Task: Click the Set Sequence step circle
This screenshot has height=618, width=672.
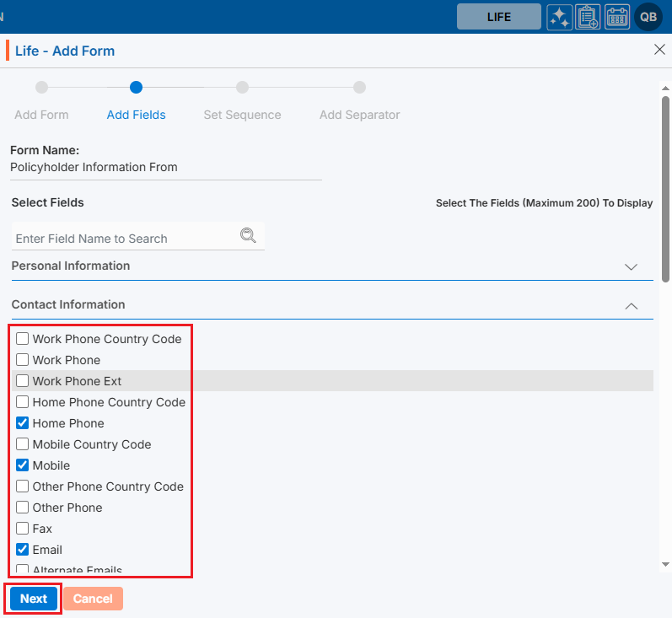Action: click(x=242, y=87)
